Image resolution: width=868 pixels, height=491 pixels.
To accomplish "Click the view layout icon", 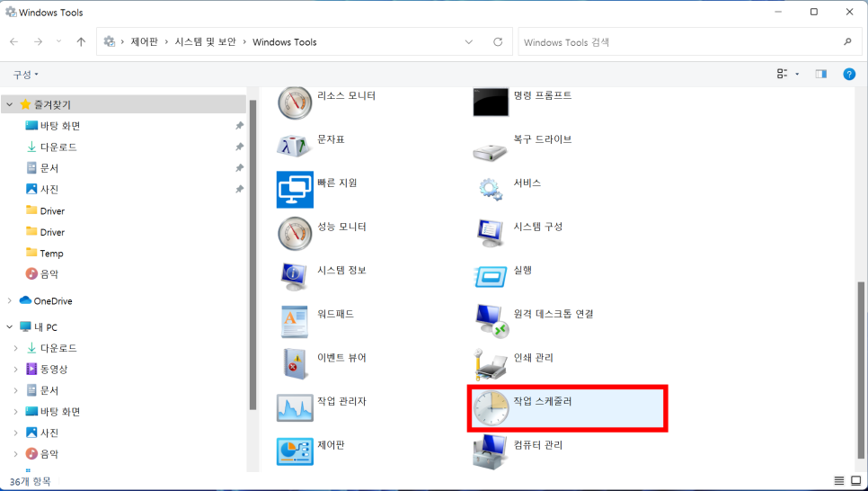I will (783, 74).
